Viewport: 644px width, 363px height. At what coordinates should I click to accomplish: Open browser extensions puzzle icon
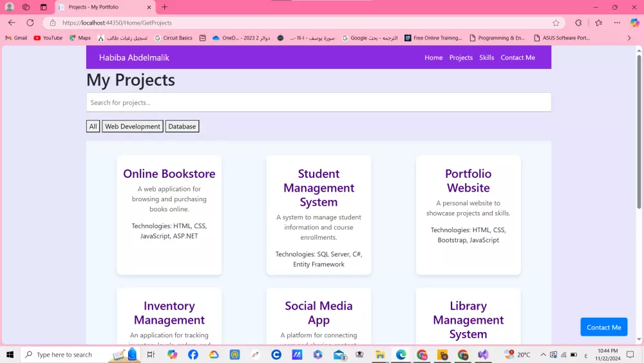578,23
